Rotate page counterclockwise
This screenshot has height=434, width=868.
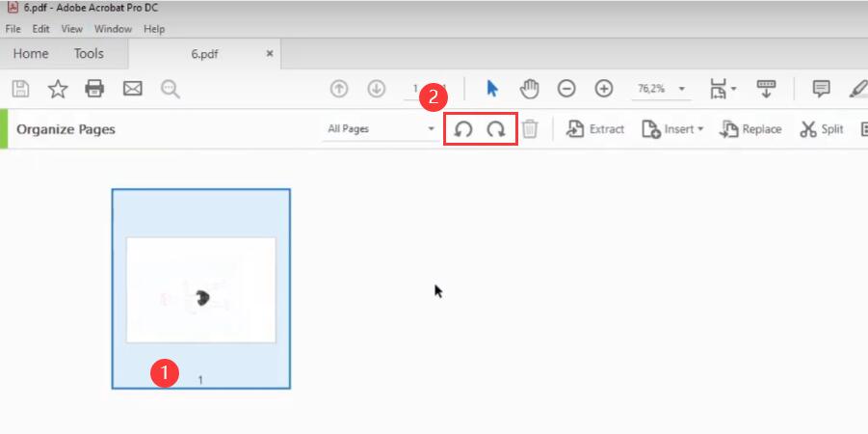463,129
